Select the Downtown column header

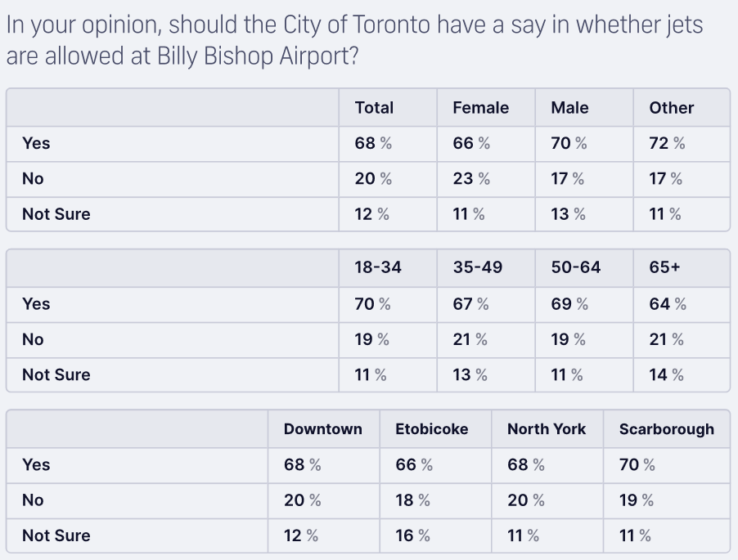[322, 429]
